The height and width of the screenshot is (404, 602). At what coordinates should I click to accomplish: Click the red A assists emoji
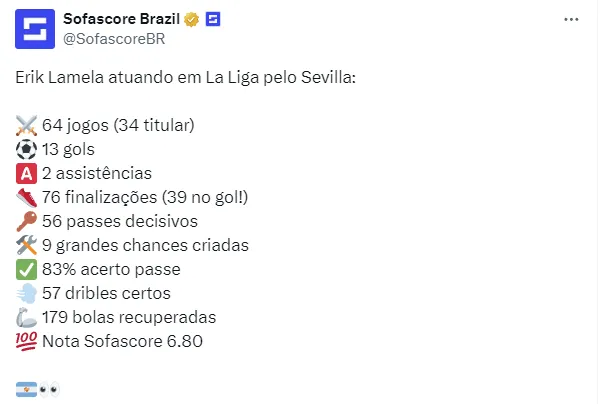[x=27, y=173]
